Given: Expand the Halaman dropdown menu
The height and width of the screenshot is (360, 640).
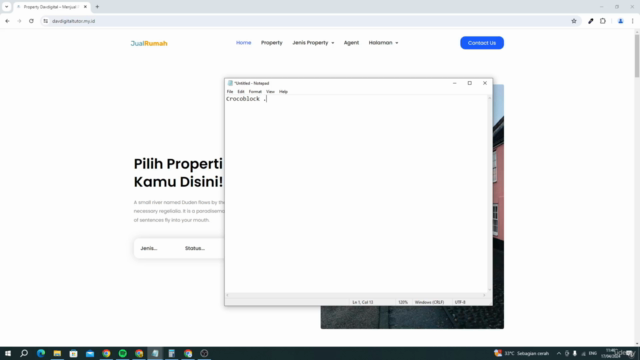Looking at the screenshot, I should (x=383, y=42).
